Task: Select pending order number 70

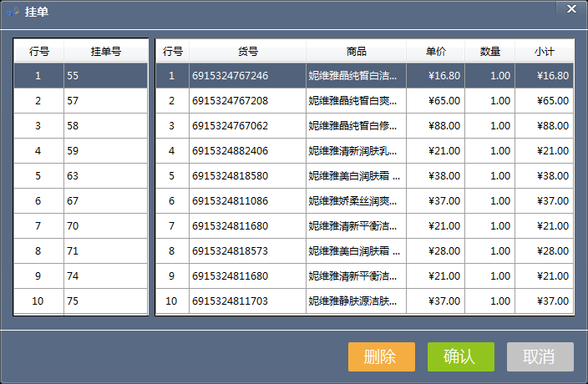Action: click(105, 226)
